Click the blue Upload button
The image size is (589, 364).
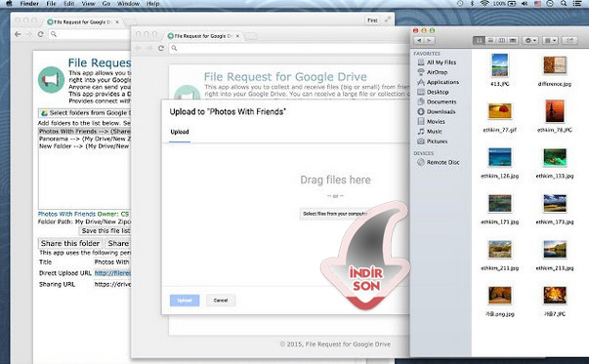(x=185, y=301)
